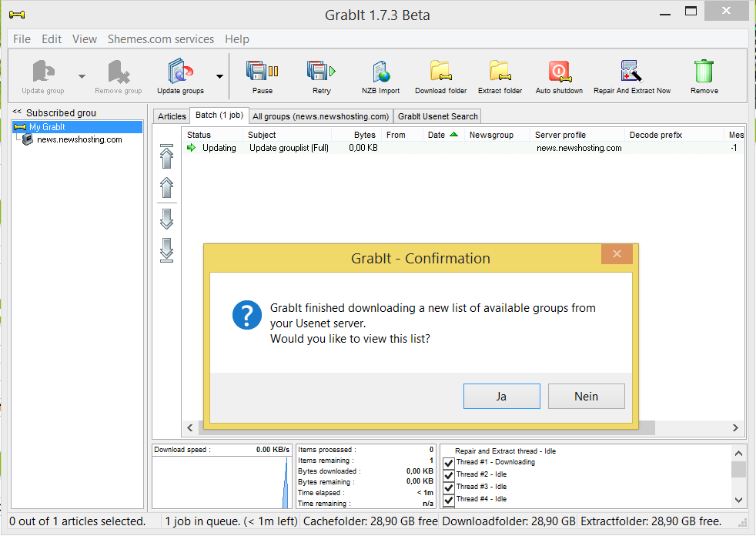Open the Extract folder
The image size is (756, 536).
pos(500,76)
